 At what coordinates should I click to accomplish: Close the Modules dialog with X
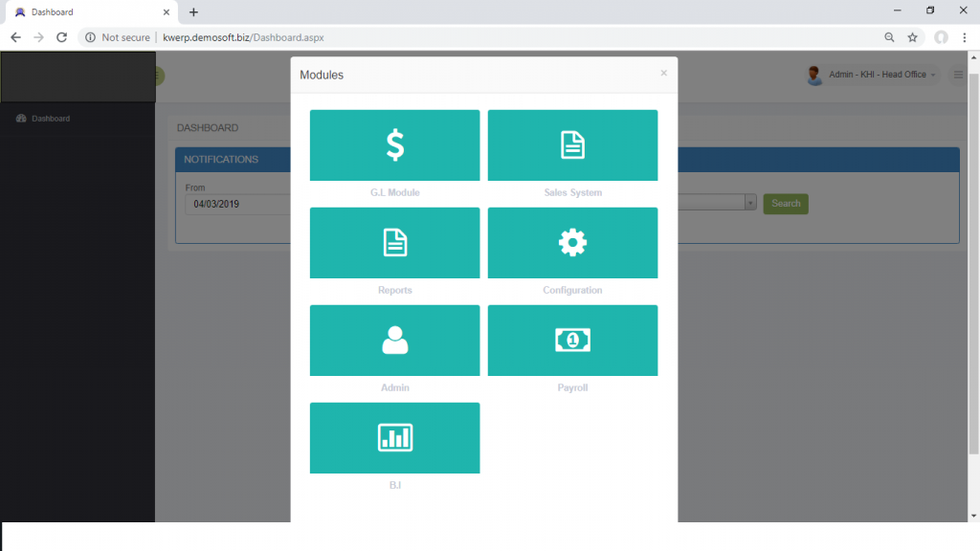click(x=663, y=73)
